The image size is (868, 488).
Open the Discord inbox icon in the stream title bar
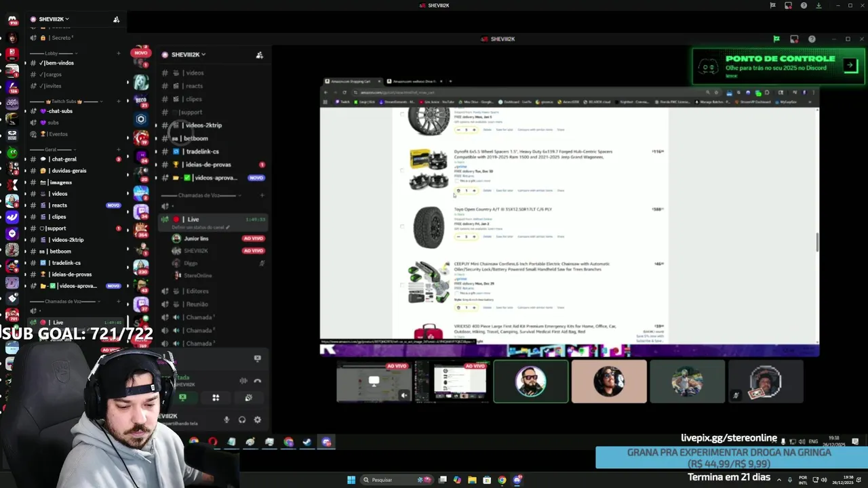pyautogui.click(x=794, y=39)
